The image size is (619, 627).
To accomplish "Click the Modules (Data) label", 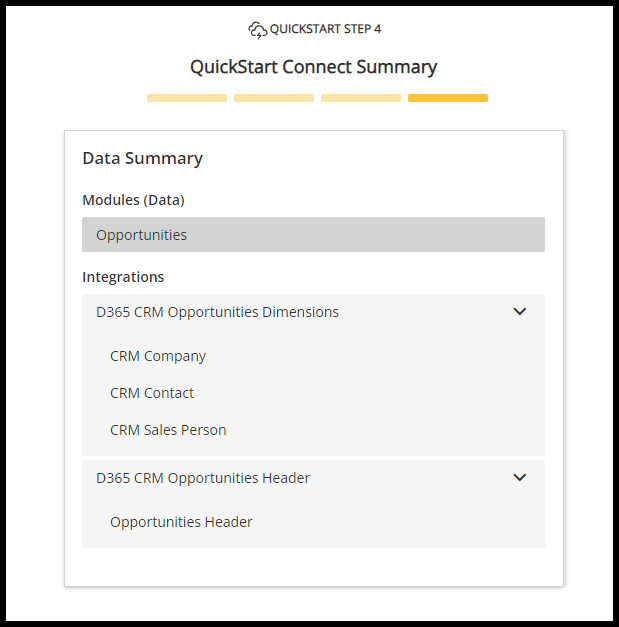I will [x=133, y=200].
